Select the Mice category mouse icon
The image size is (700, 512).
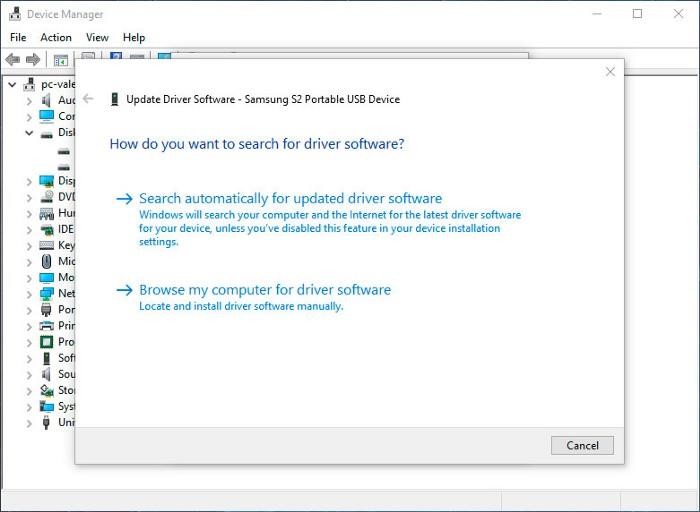click(x=46, y=261)
